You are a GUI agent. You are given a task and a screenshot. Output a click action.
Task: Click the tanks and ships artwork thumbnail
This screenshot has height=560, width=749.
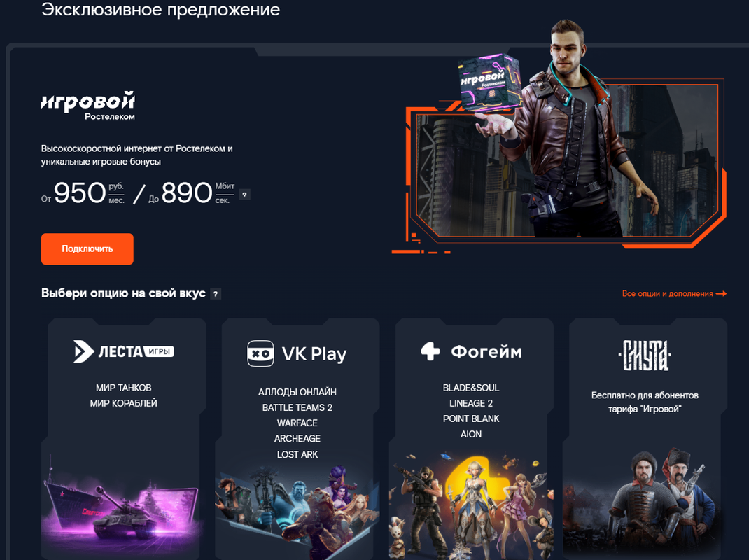coord(122,504)
